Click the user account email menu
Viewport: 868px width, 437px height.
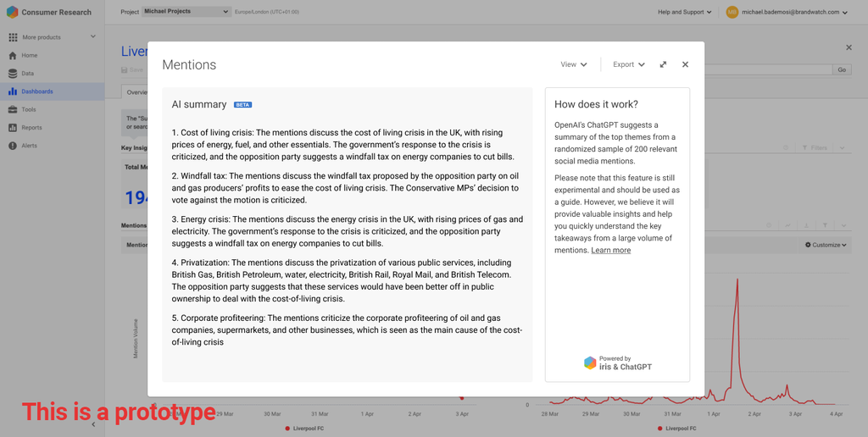(793, 12)
